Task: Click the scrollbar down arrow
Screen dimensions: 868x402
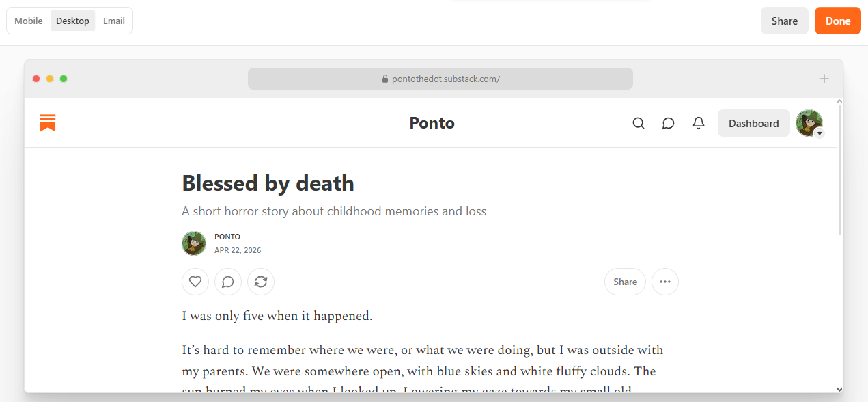Action: [840, 389]
